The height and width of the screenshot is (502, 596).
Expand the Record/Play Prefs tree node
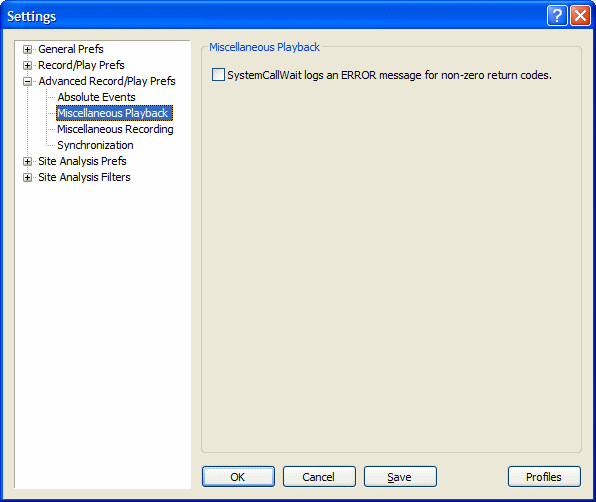pos(27,65)
